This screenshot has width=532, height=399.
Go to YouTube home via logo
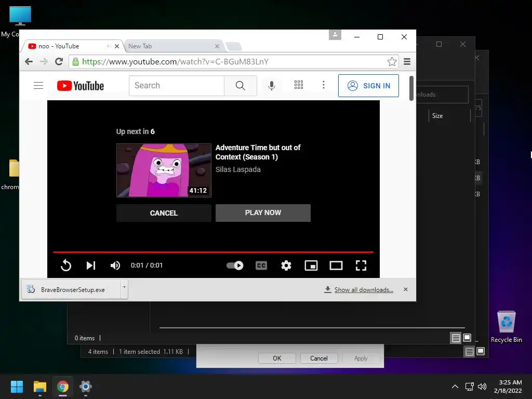(x=81, y=86)
